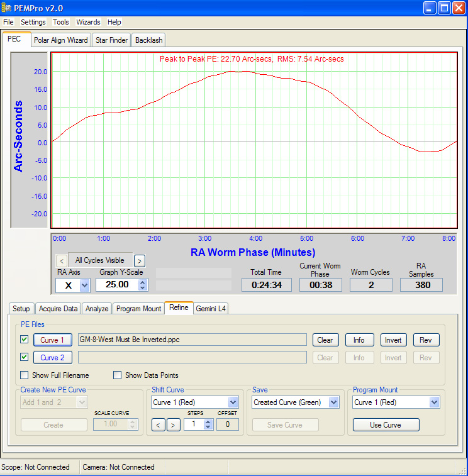Click All Cycles Visible button

pyautogui.click(x=100, y=260)
